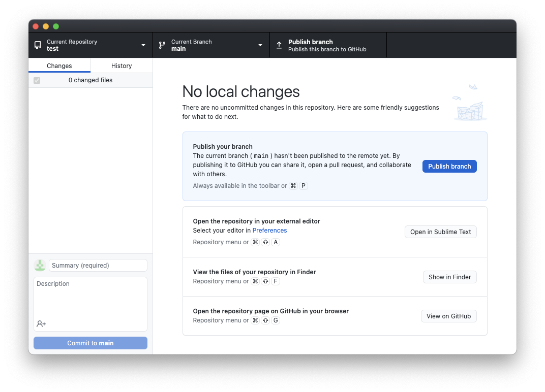Image resolution: width=545 pixels, height=392 pixels.
Task: Click the repository book icon in toolbar
Action: (x=37, y=45)
